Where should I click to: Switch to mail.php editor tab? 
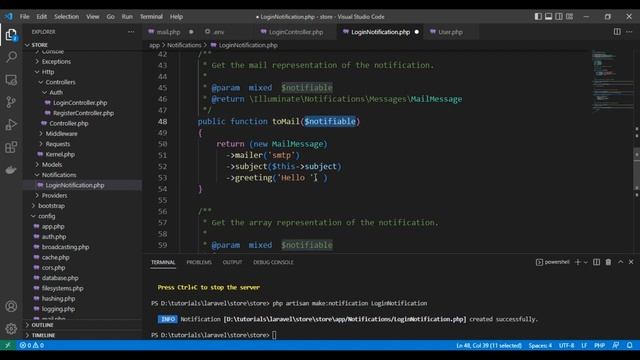(169, 32)
